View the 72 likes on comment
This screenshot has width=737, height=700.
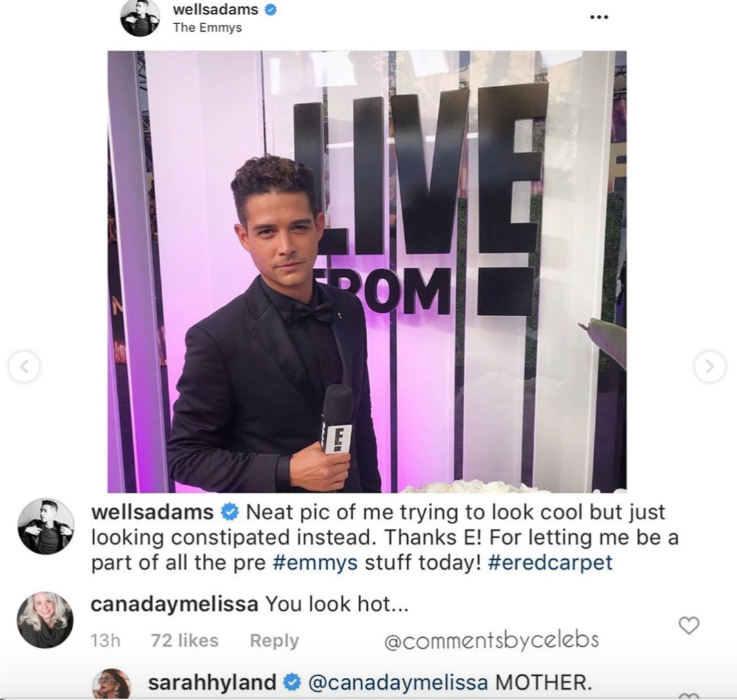[x=185, y=641]
